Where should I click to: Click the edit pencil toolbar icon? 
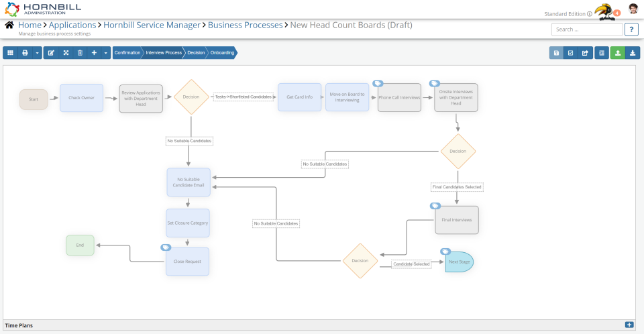coord(51,52)
